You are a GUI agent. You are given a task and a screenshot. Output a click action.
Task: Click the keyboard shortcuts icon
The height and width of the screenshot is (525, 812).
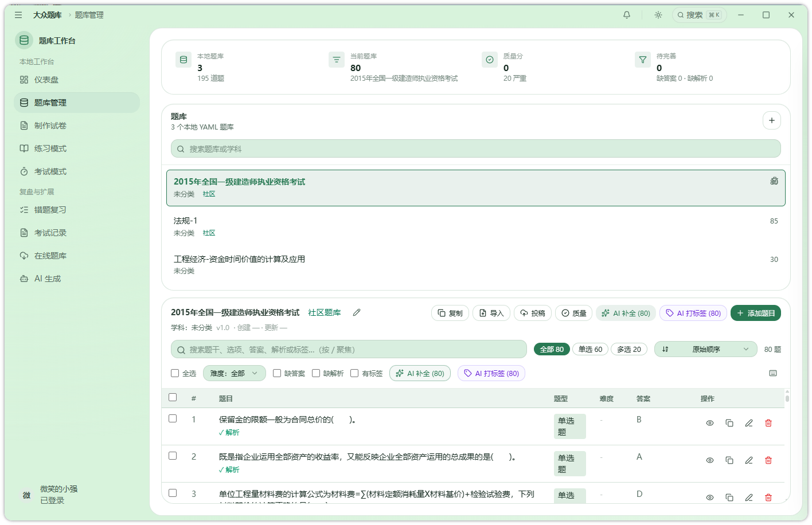(x=773, y=373)
